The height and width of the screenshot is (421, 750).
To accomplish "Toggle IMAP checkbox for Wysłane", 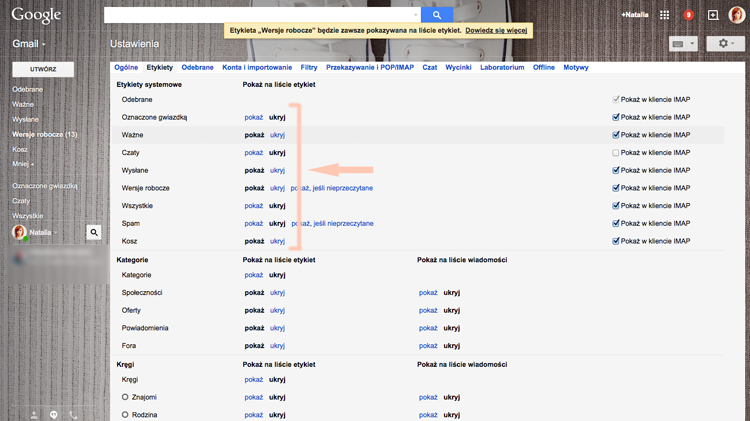I will [x=616, y=170].
